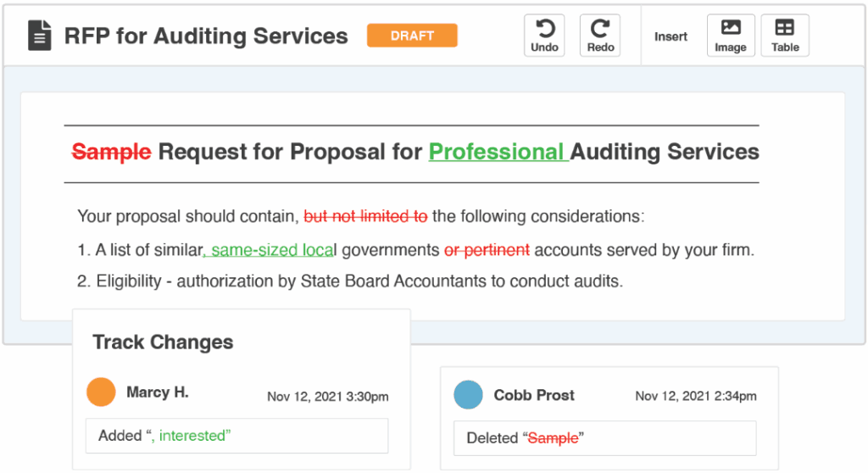Click inserted word "Professional" in heading
This screenshot has height=473, width=868.
coord(497,153)
